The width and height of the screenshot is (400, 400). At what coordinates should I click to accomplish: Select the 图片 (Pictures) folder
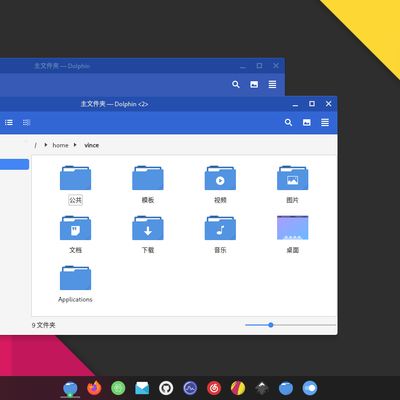[293, 185]
